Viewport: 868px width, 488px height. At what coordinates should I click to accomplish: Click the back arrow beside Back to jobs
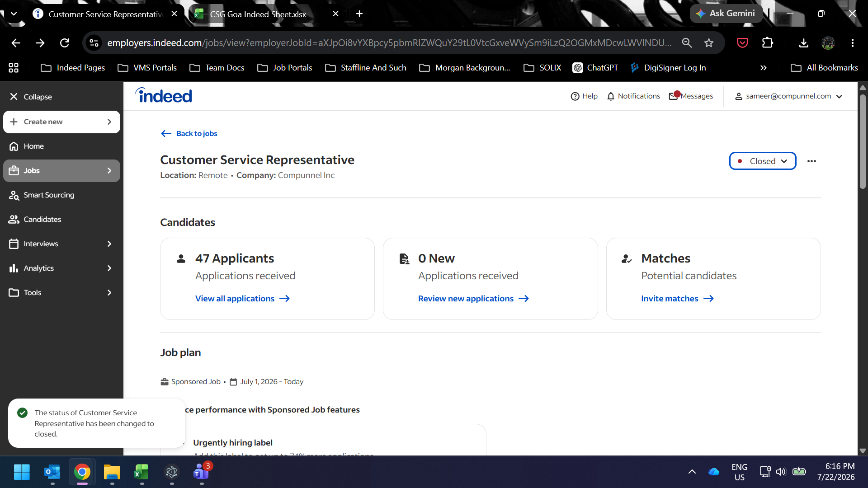[x=166, y=133]
